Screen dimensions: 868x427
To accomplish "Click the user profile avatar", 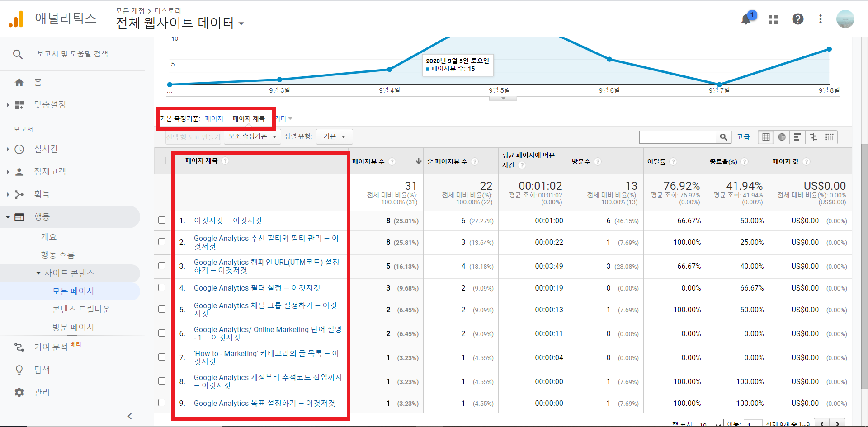I will [845, 19].
